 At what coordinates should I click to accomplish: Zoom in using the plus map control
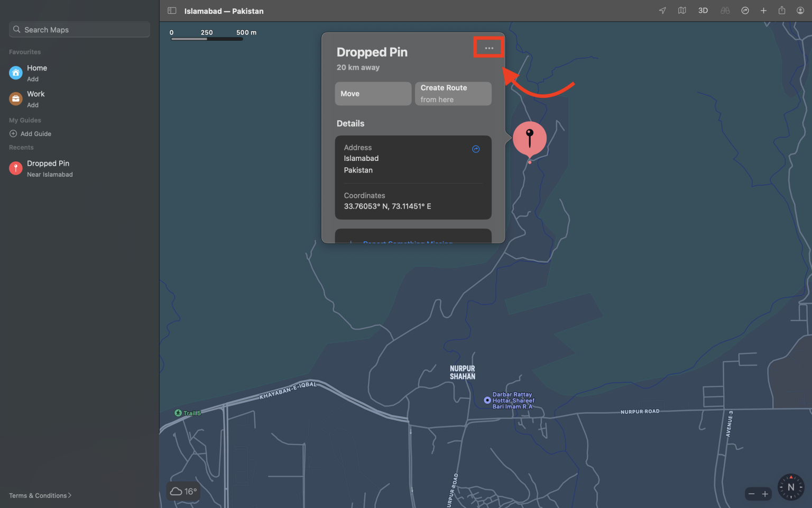tap(764, 493)
